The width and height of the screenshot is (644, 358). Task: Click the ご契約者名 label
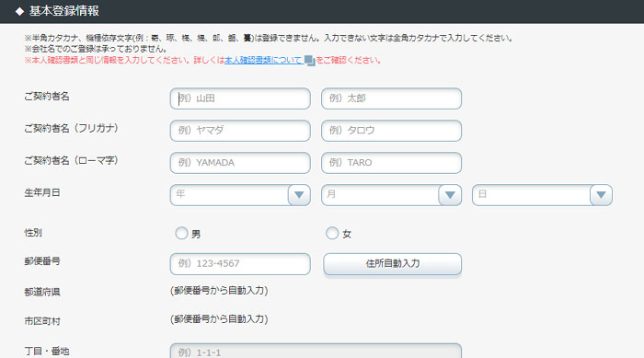coord(47,97)
